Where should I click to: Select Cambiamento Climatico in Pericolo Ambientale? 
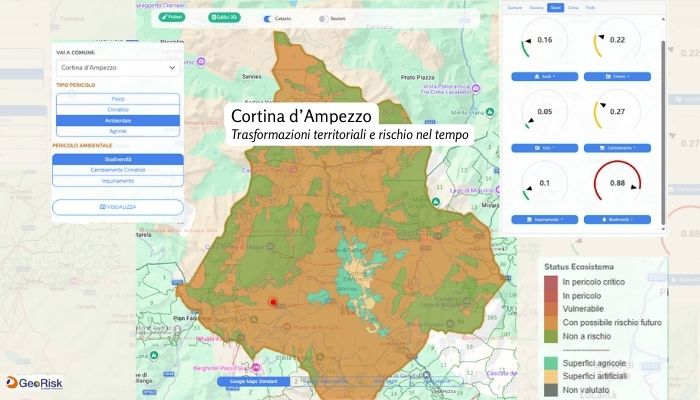(x=118, y=170)
